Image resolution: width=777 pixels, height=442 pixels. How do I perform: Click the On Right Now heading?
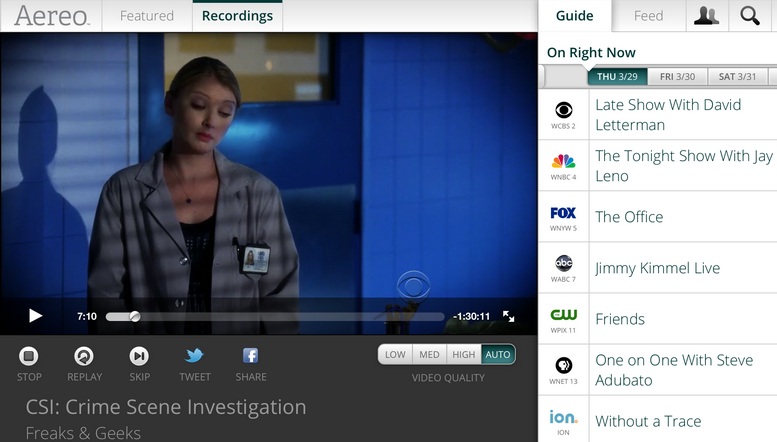(x=591, y=53)
